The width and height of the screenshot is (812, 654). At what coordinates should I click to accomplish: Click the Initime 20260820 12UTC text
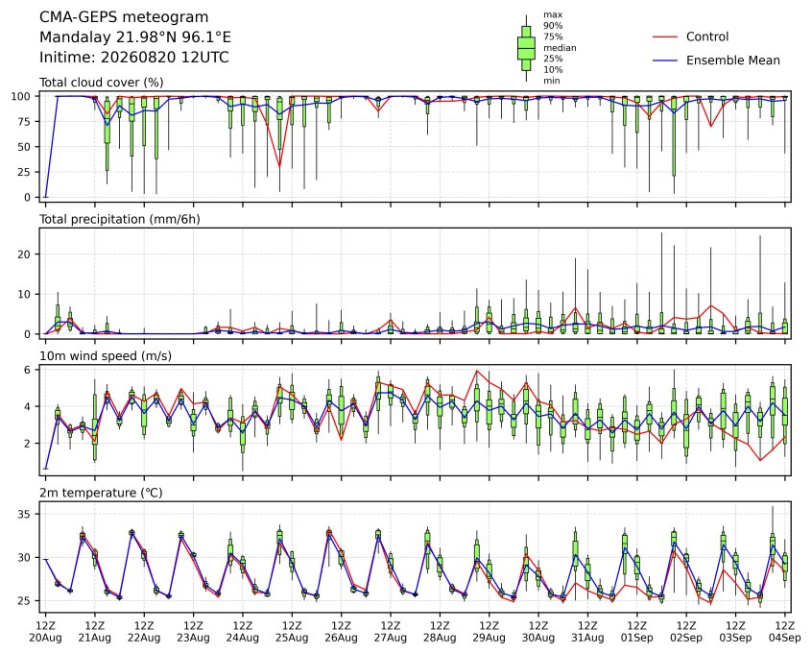(x=134, y=57)
